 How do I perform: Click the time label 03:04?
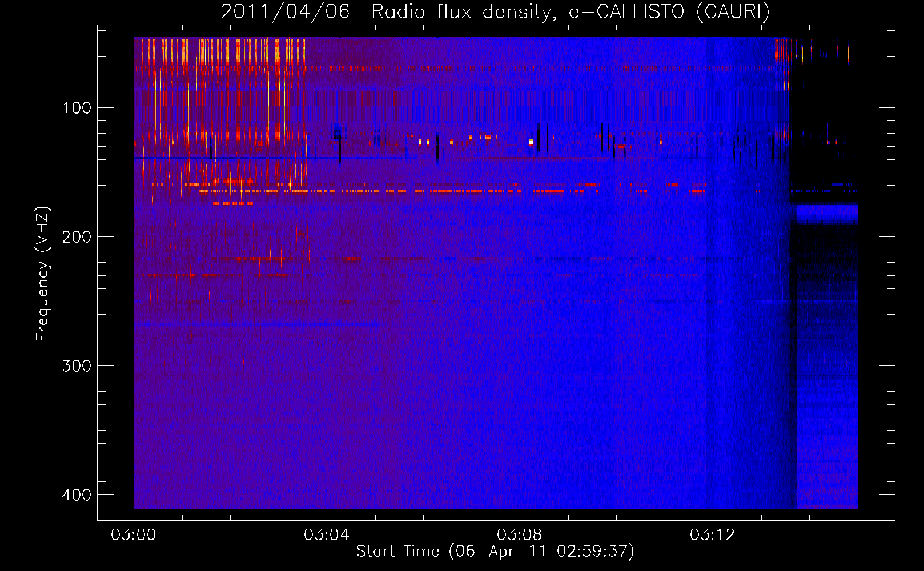(x=327, y=535)
